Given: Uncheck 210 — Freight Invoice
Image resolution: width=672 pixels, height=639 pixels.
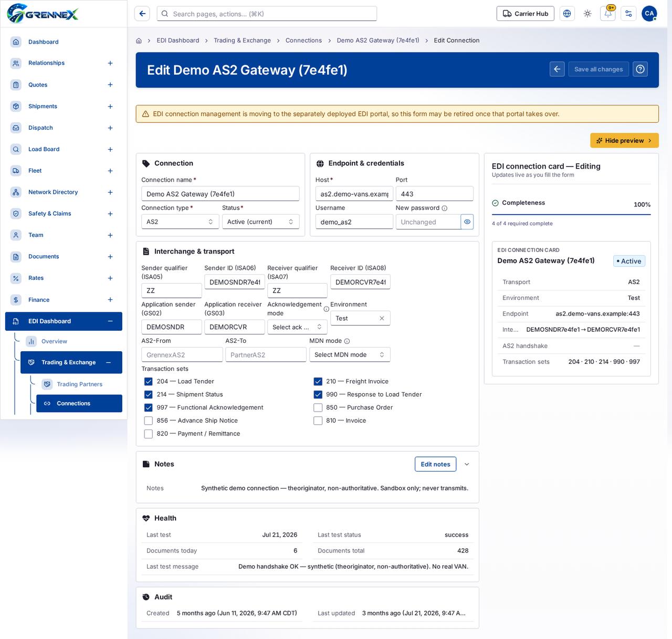Looking at the screenshot, I should [318, 382].
